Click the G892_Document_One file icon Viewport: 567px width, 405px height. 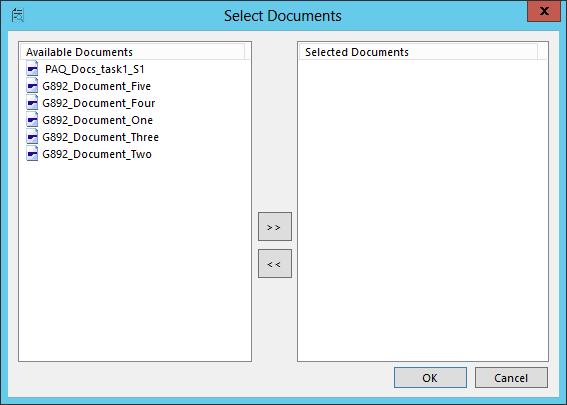tap(32, 120)
